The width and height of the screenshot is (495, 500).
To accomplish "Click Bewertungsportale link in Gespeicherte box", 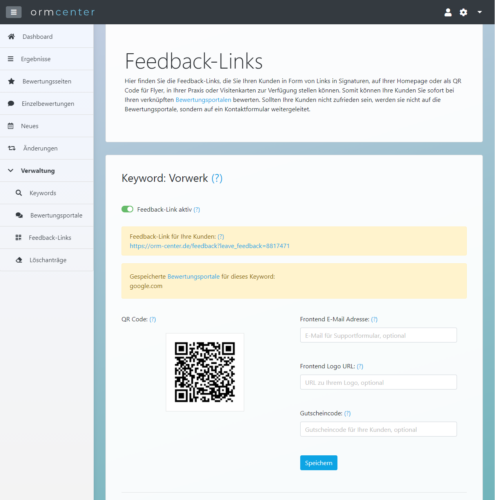I will coord(194,277).
